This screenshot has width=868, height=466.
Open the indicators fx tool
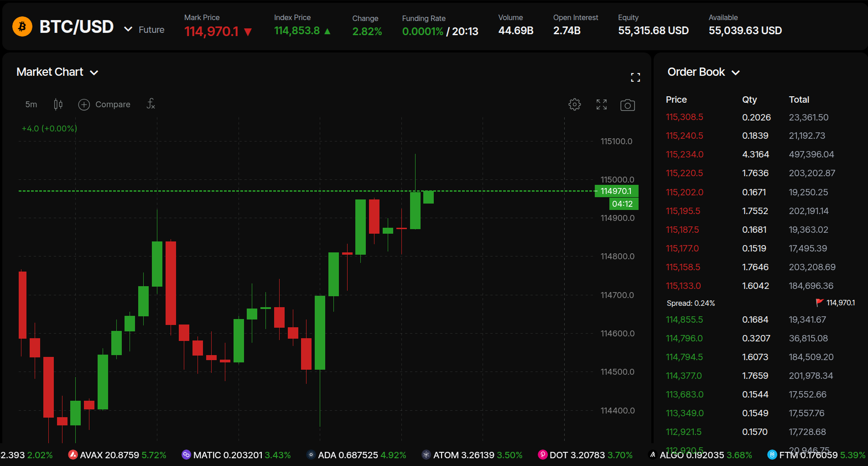click(151, 104)
